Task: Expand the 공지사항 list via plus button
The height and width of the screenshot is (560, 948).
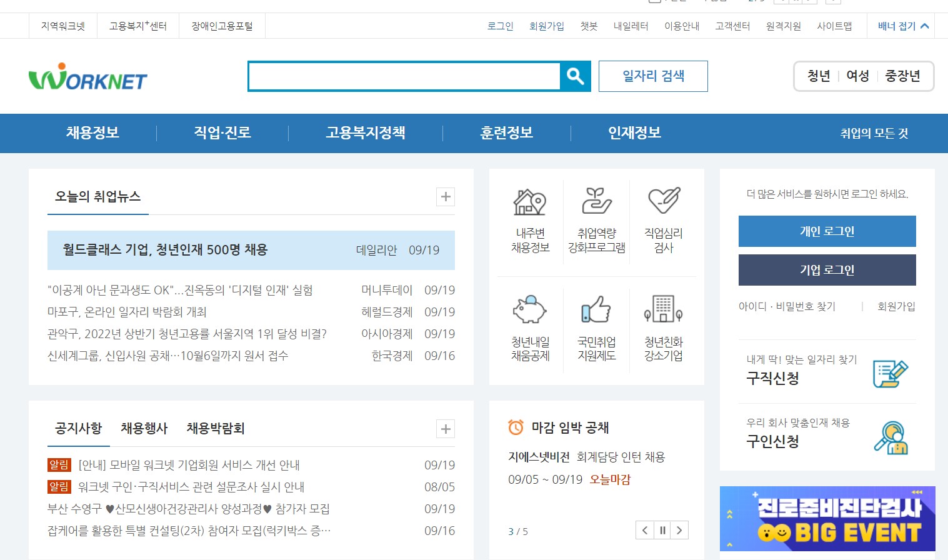Action: click(x=445, y=429)
